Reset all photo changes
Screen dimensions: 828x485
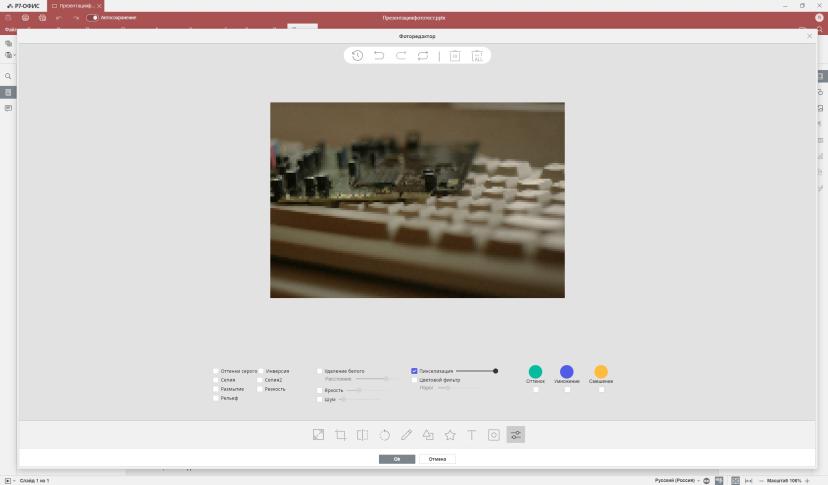(x=423, y=55)
